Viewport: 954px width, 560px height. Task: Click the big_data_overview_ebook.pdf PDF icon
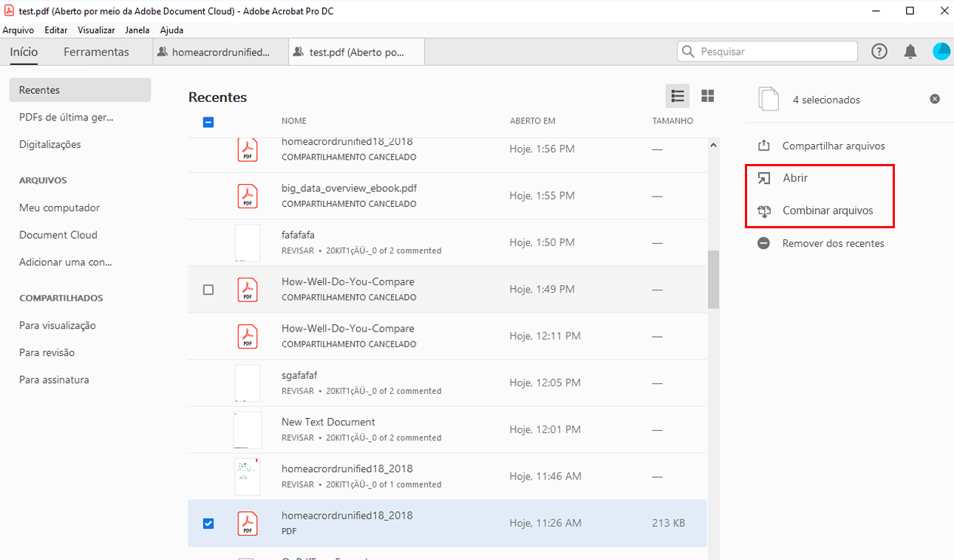(248, 196)
